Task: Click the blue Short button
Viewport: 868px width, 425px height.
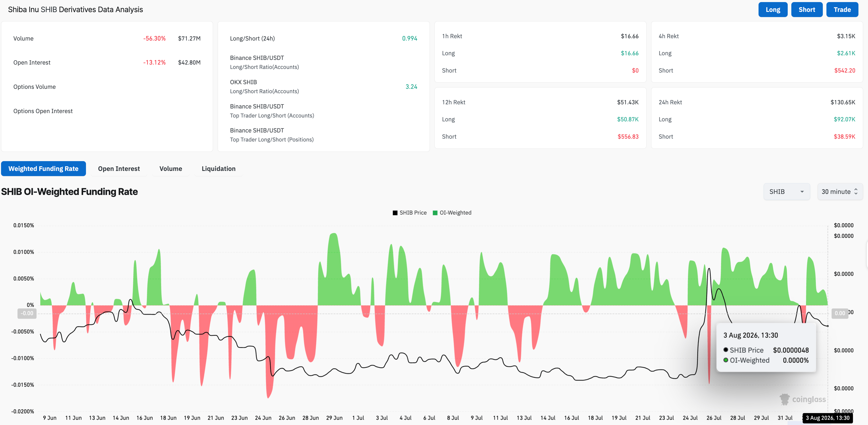Action: (x=807, y=10)
